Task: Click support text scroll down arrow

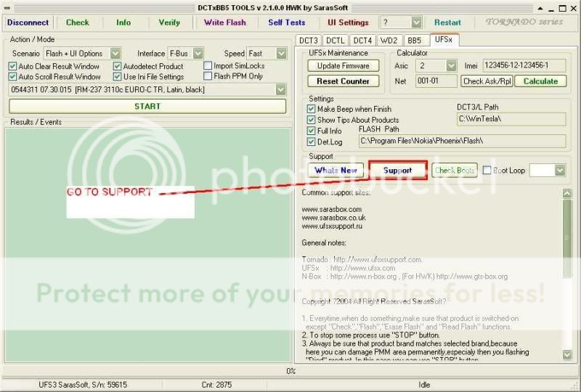Action: coord(567,354)
